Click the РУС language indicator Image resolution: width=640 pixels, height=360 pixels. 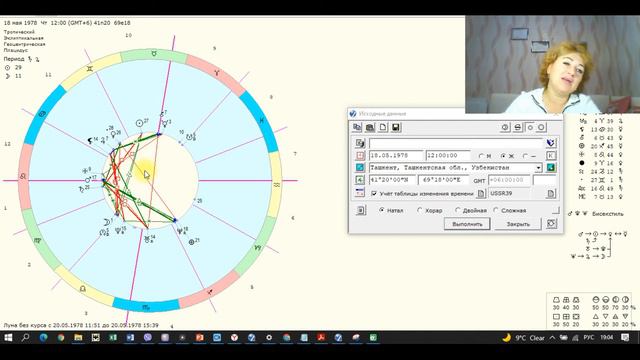(x=589, y=338)
